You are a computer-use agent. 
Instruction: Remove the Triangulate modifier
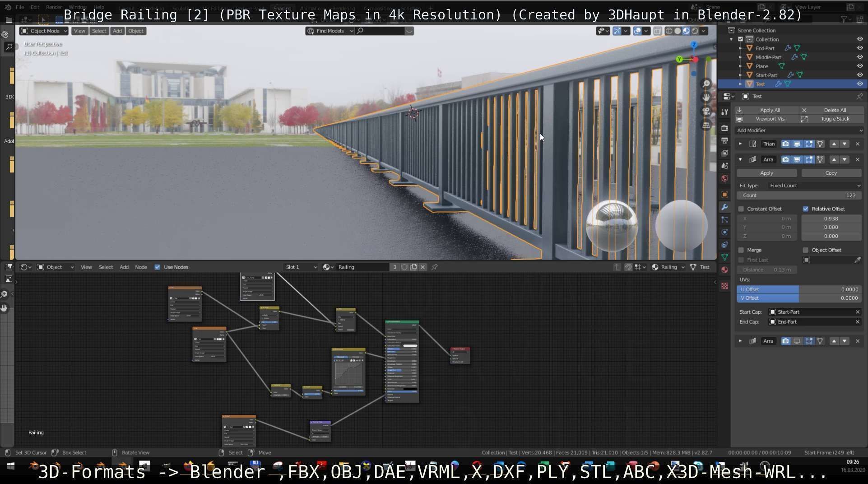[858, 144]
